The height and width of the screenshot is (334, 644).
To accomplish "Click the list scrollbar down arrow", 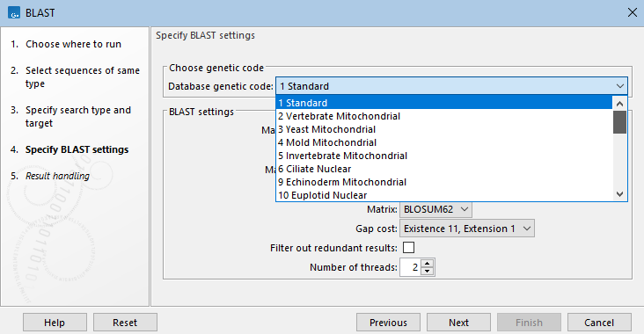I will pos(619,194).
